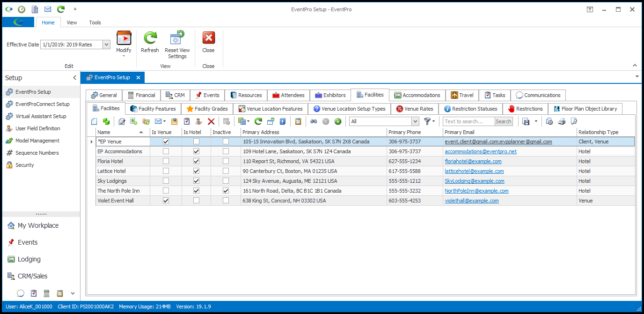The height and width of the screenshot is (314, 644).
Task: Open the email icon dropdown arrow
Action: [x=165, y=121]
